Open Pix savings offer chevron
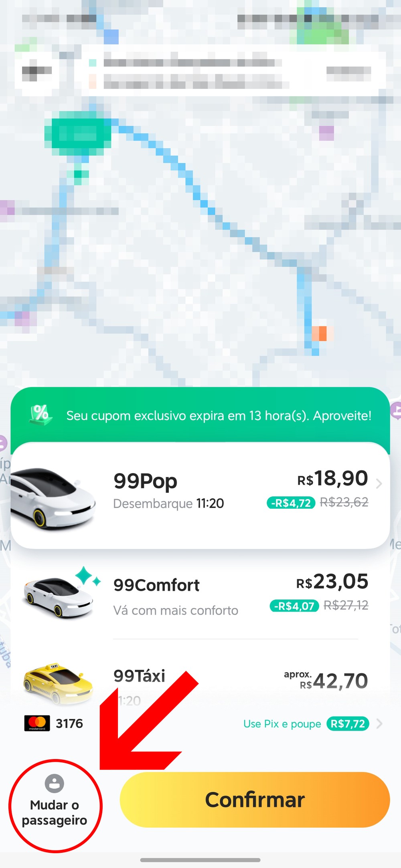Screen dimensions: 401x868 (x=379, y=723)
